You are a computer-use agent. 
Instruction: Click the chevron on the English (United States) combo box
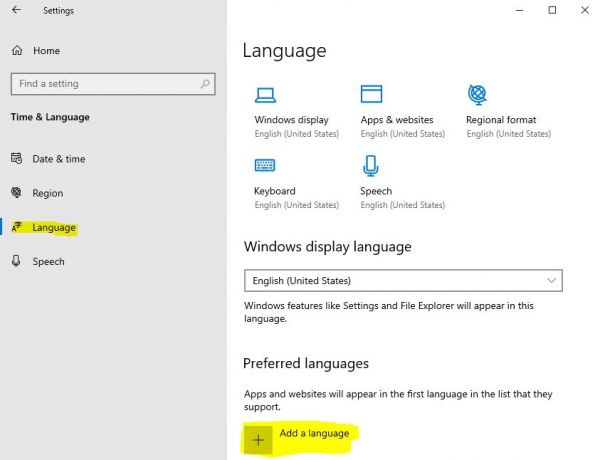pyautogui.click(x=551, y=281)
